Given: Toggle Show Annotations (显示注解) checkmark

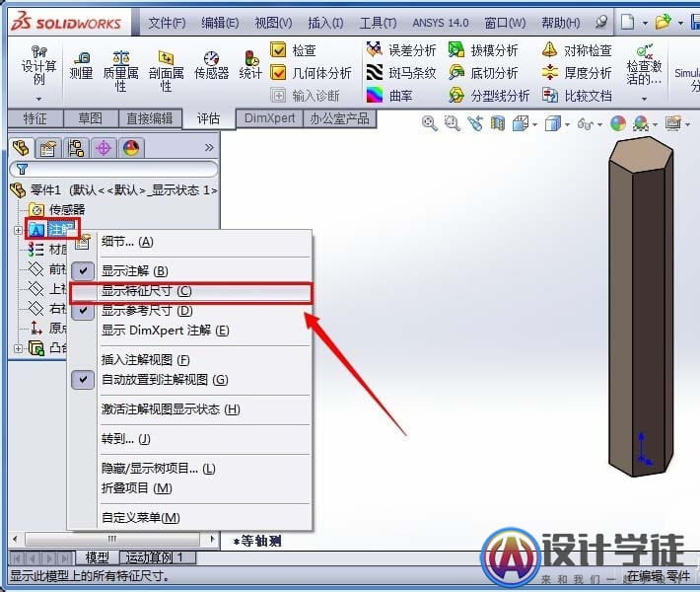Looking at the screenshot, I should (83, 270).
